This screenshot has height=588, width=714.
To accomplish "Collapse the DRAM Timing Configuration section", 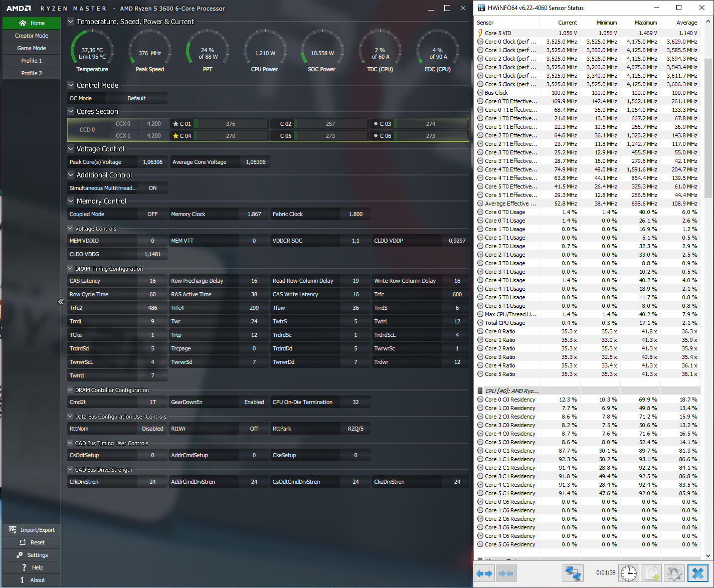I will point(70,269).
